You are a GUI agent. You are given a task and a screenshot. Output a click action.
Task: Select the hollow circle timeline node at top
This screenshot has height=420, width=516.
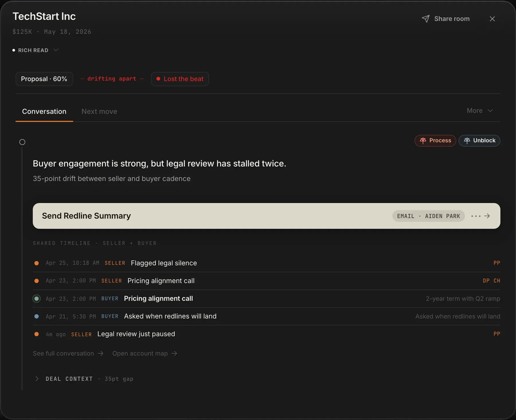tap(22, 142)
